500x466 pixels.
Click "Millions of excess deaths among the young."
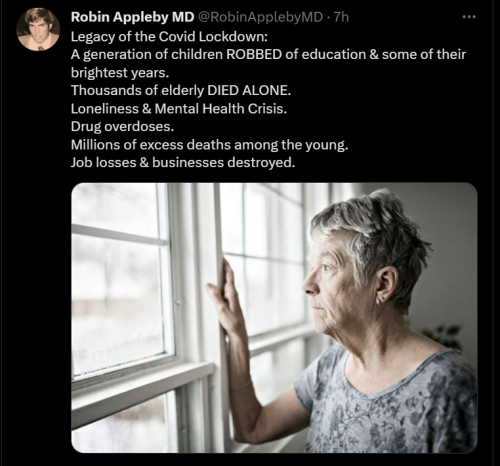coord(209,145)
